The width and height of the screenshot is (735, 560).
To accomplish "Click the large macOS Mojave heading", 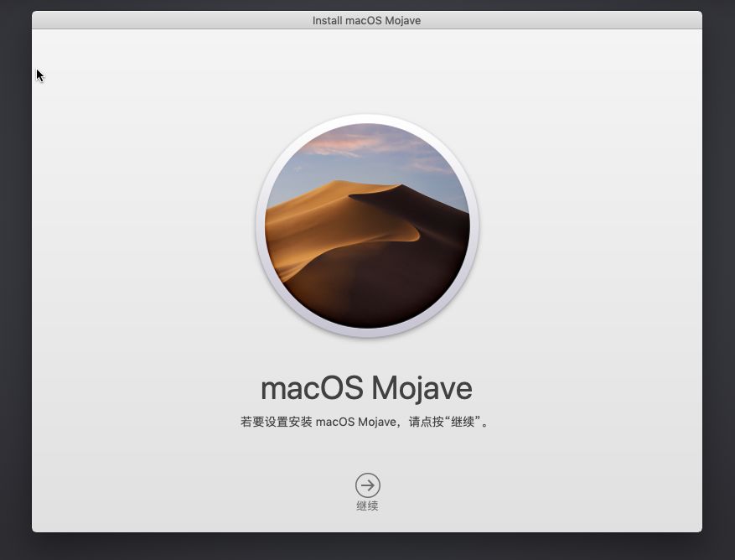I will [366, 388].
